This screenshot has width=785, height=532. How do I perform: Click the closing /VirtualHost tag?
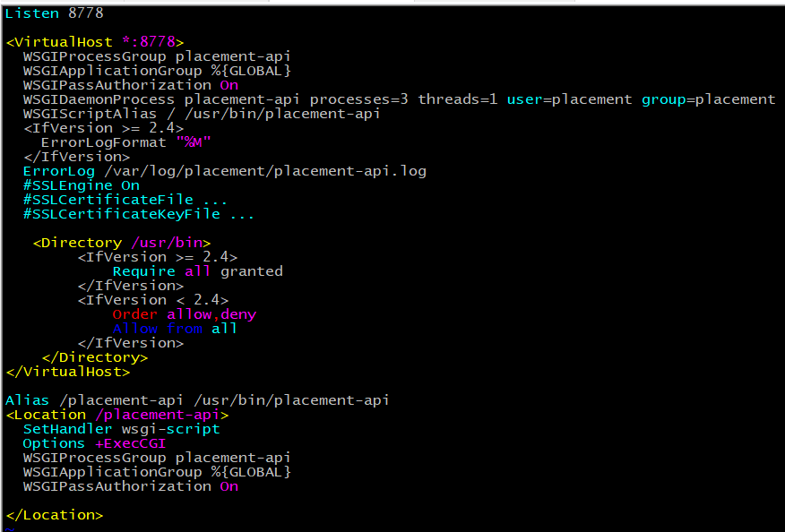(x=67, y=372)
